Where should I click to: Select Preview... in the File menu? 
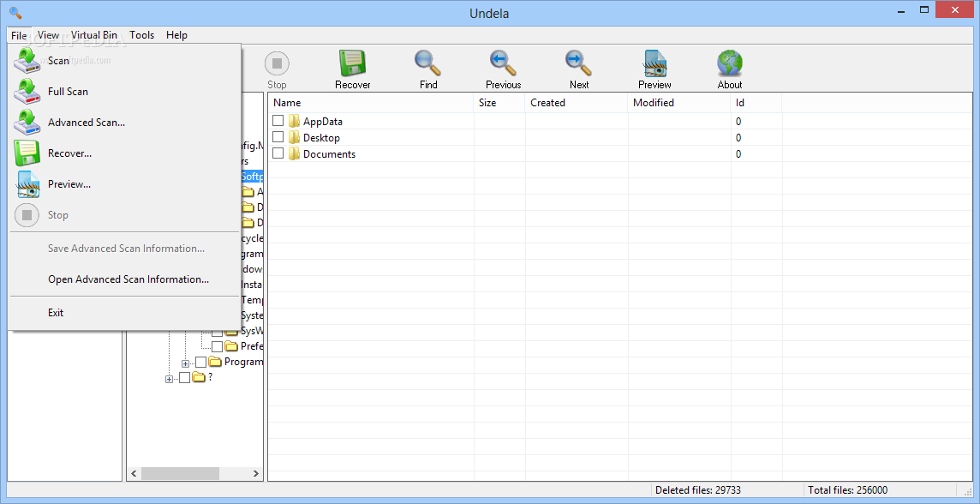123,183
